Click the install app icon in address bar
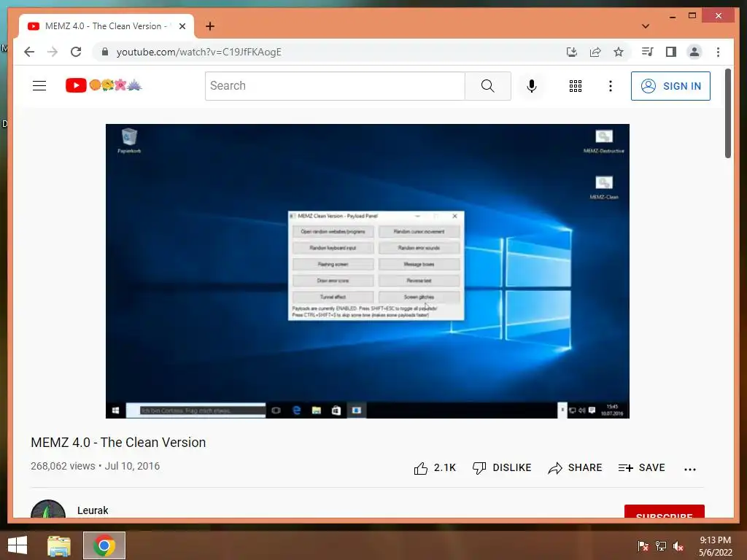Viewport: 747px width, 560px height. tap(572, 52)
